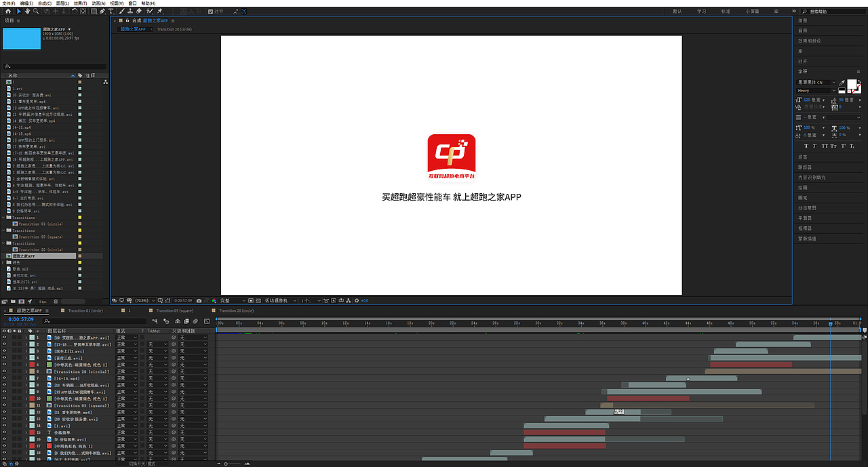Open the 合成(C) menu
868x467 pixels.
tap(43, 3)
